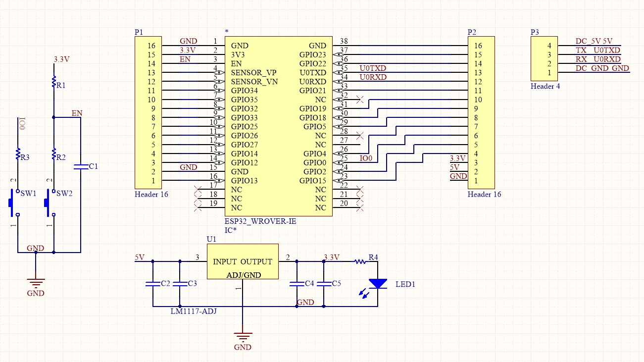Click the U0RXD label at pin 34
Image resolution: width=644 pixels, height=362 pixels.
click(x=373, y=77)
